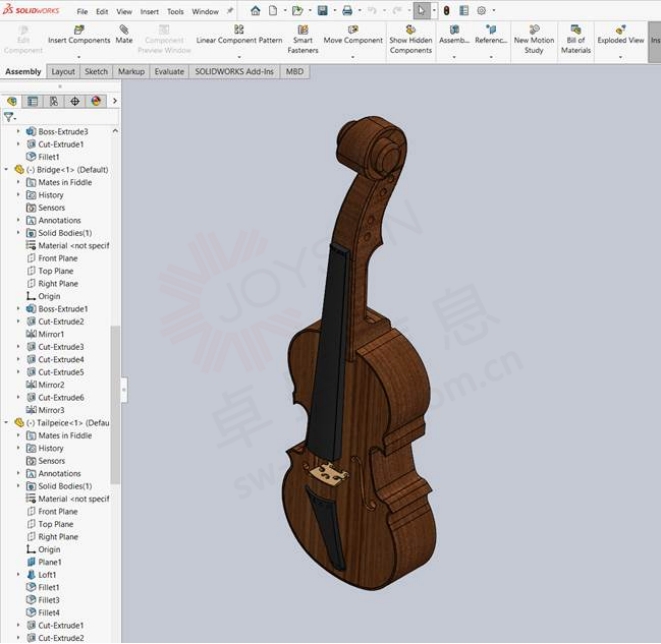Click the Open file icon
The height and width of the screenshot is (644, 661).
click(298, 11)
